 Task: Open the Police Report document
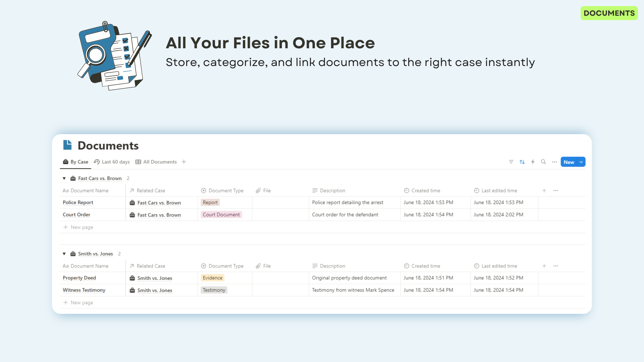(x=78, y=202)
